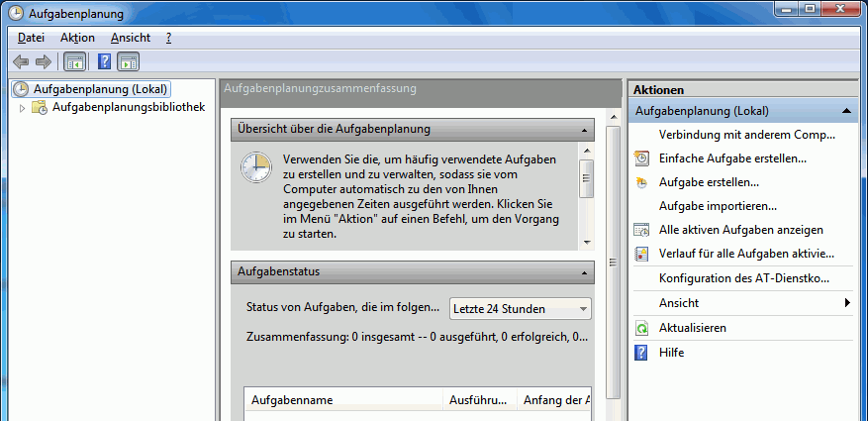
Task: Open the Ansicht submenu in Aktionen
Action: coord(846,303)
